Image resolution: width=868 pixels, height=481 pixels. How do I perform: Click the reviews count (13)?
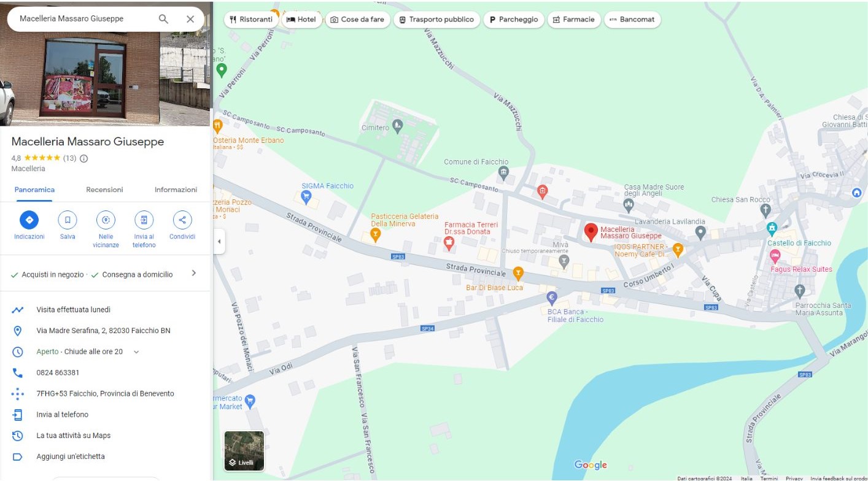[69, 158]
